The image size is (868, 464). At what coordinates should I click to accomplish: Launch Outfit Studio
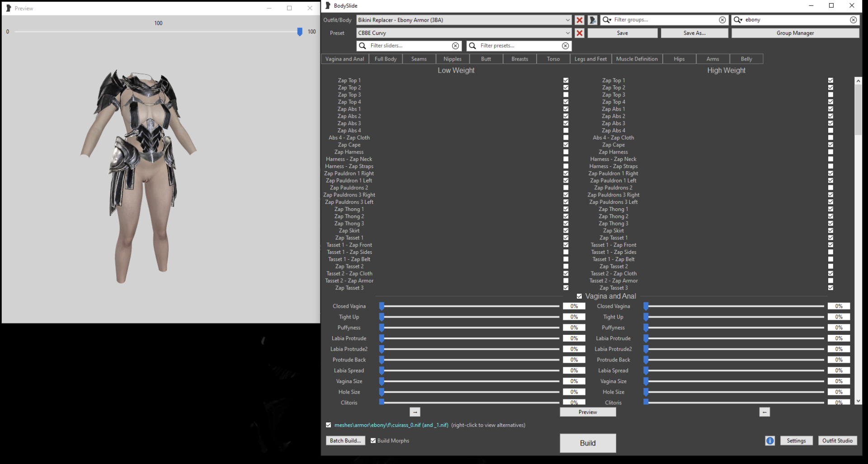(837, 441)
